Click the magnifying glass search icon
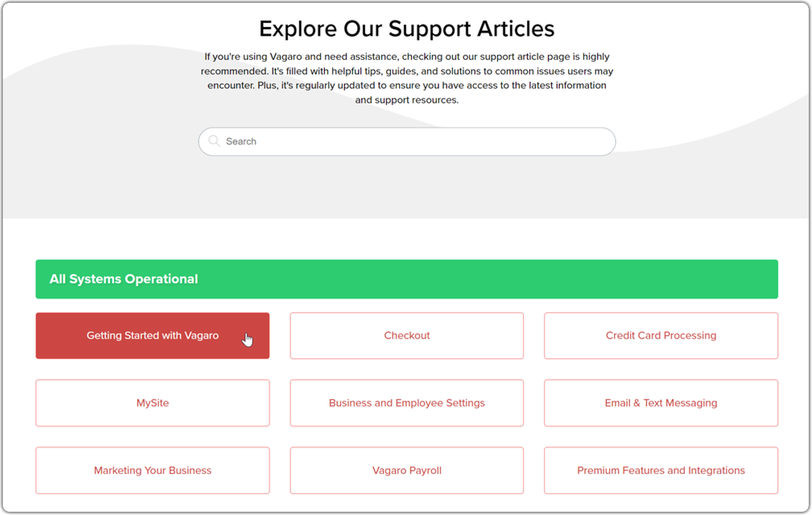The width and height of the screenshot is (812, 515). [x=214, y=141]
